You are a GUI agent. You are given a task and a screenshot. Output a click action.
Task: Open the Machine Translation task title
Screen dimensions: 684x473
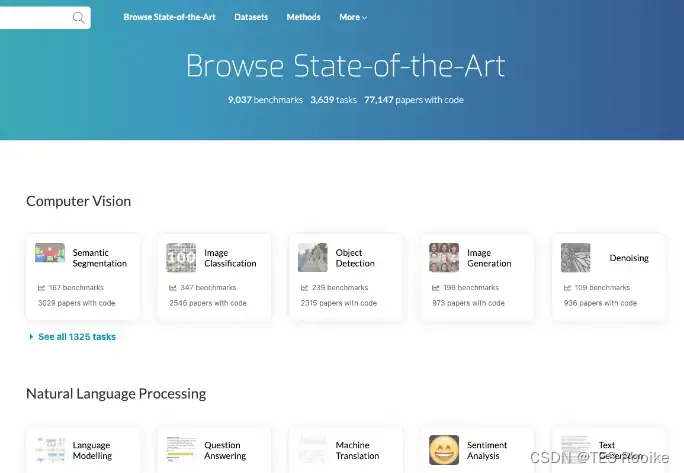point(357,450)
